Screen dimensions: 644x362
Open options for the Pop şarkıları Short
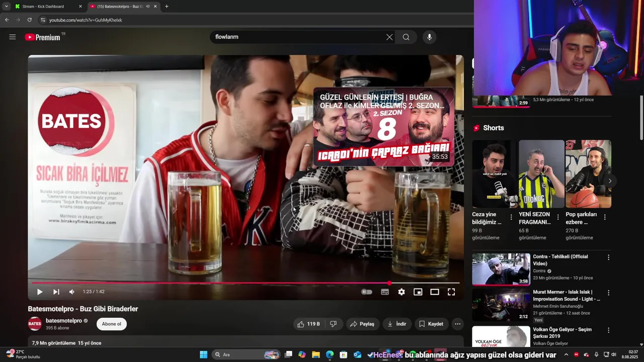click(605, 217)
